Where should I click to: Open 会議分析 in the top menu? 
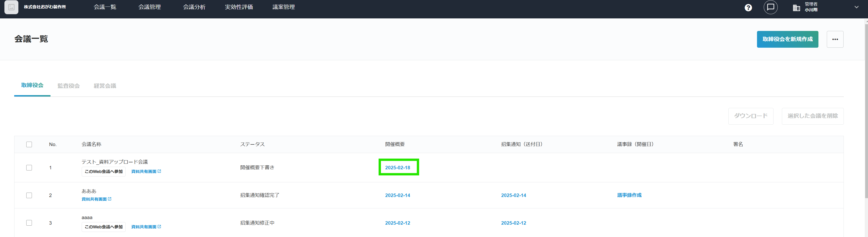[x=194, y=7]
